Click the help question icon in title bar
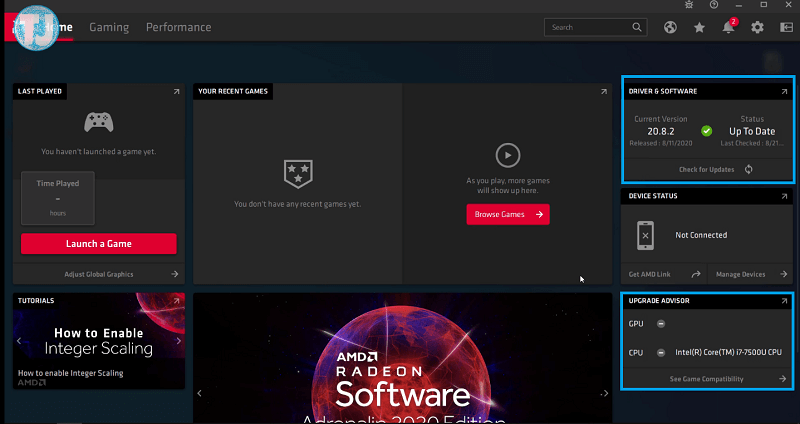The height and width of the screenshot is (424, 800). 714,5
